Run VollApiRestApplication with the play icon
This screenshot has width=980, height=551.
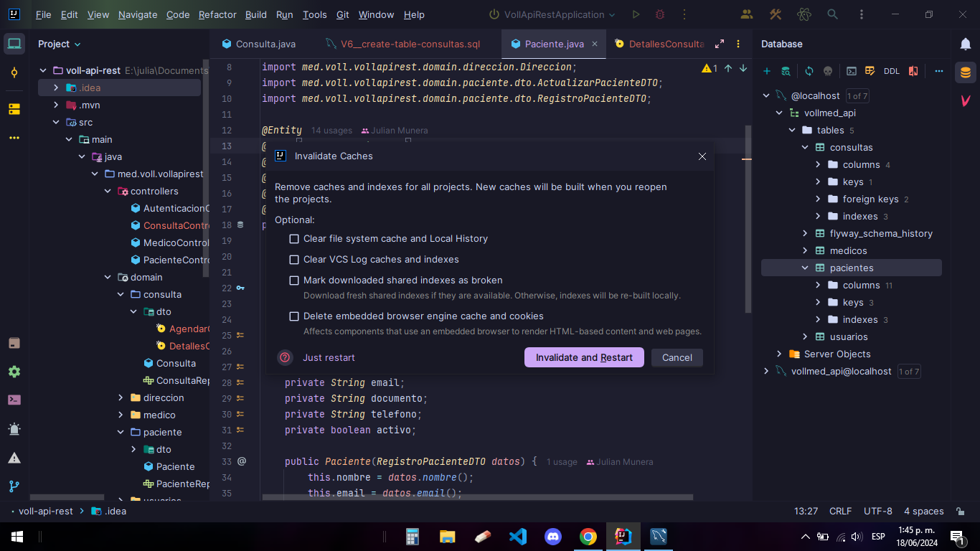[x=636, y=14]
